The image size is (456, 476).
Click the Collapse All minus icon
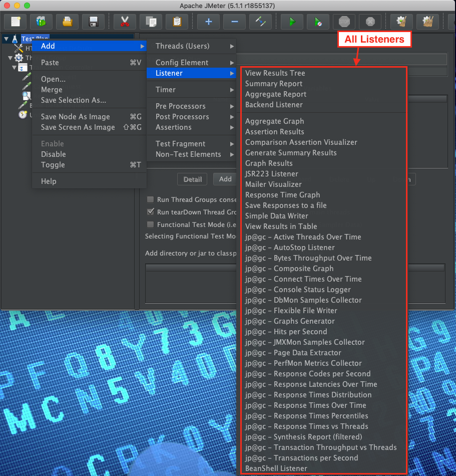click(235, 22)
